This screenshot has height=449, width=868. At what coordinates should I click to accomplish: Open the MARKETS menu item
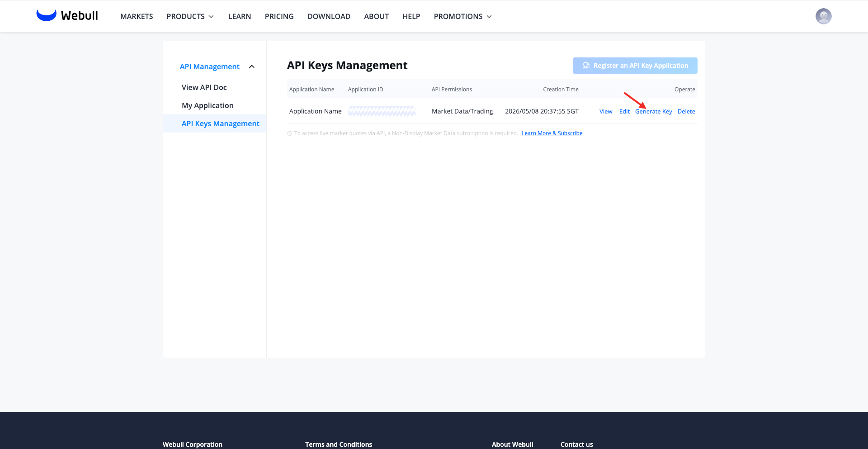coord(137,16)
